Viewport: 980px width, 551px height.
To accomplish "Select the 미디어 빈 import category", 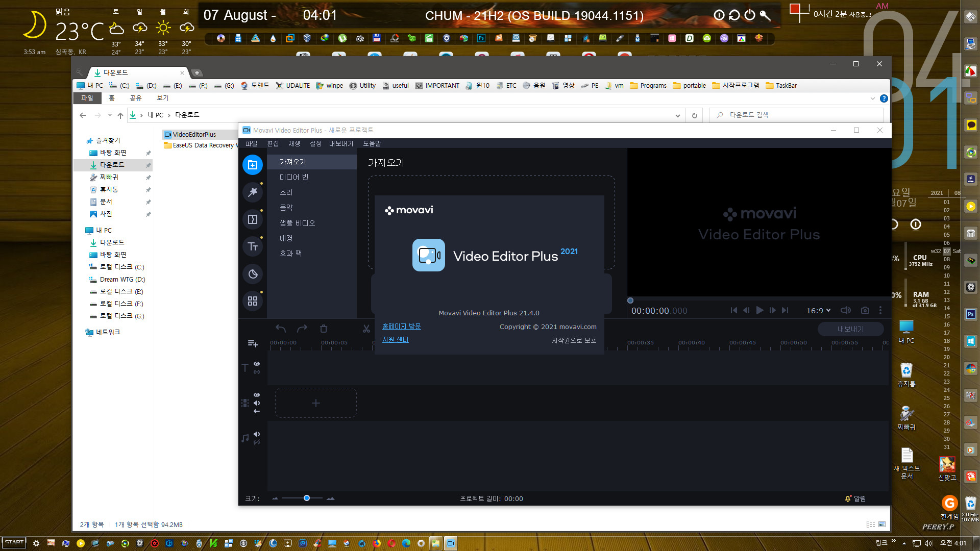I will (312, 177).
